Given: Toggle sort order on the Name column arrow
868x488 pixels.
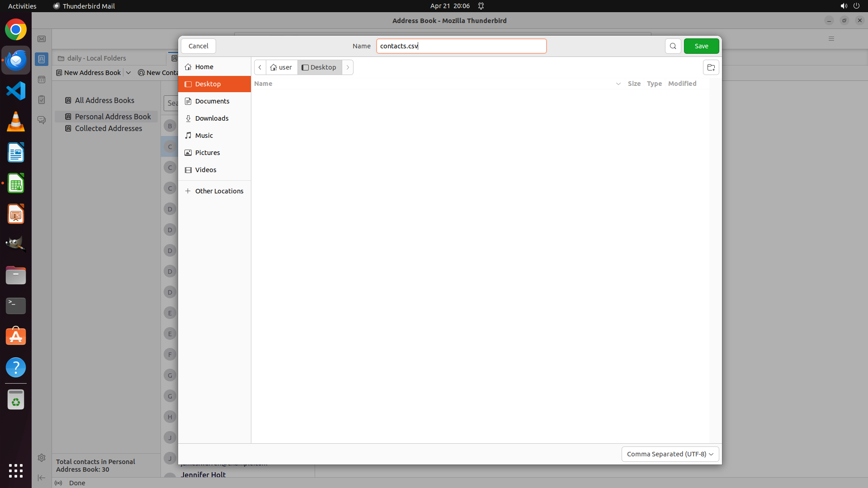Looking at the screenshot, I should tap(618, 84).
